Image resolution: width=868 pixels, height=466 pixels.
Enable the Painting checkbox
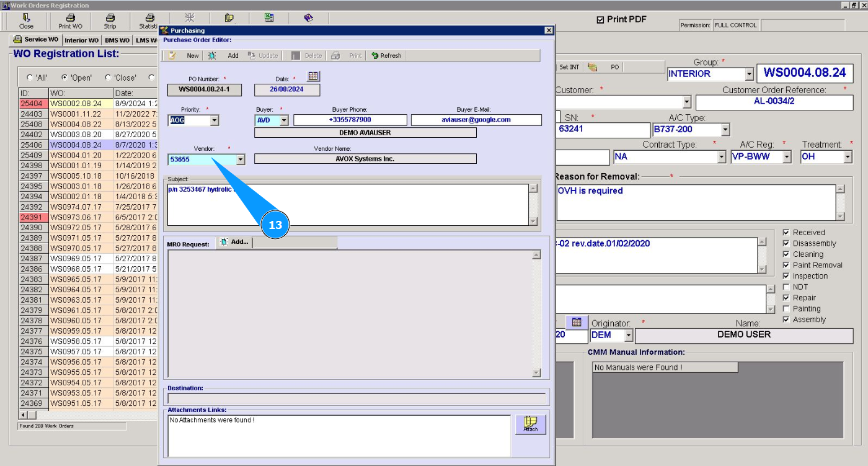coord(786,308)
